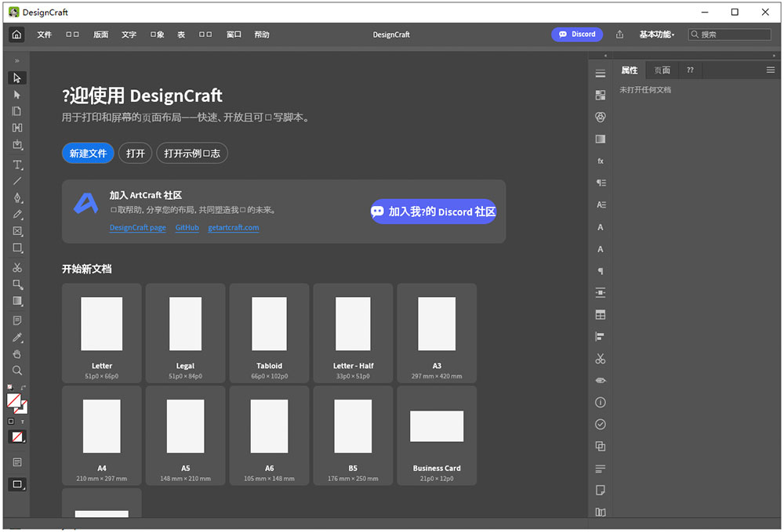Open the 版面 menu
The height and width of the screenshot is (532, 784).
pyautogui.click(x=100, y=34)
